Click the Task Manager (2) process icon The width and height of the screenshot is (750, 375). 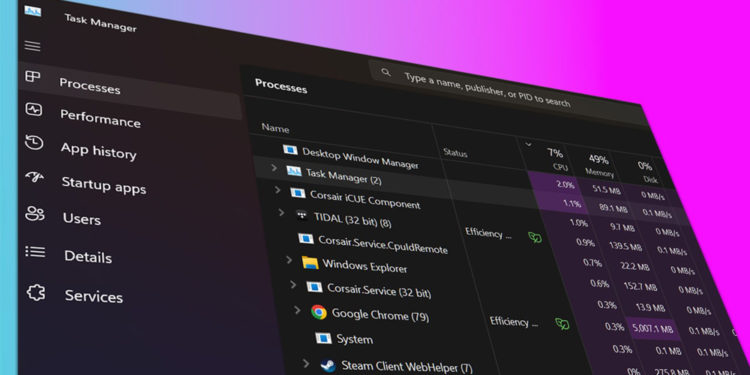tap(294, 171)
